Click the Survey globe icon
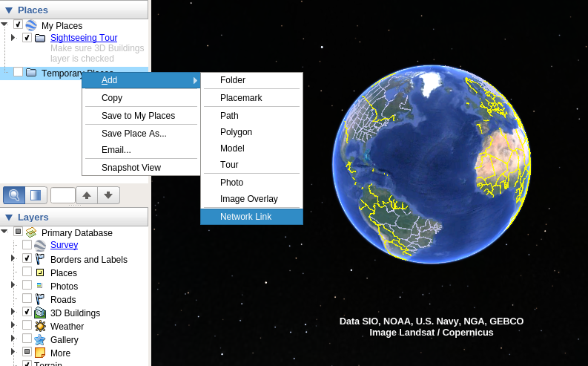The width and height of the screenshot is (588, 366). pyautogui.click(x=40, y=246)
